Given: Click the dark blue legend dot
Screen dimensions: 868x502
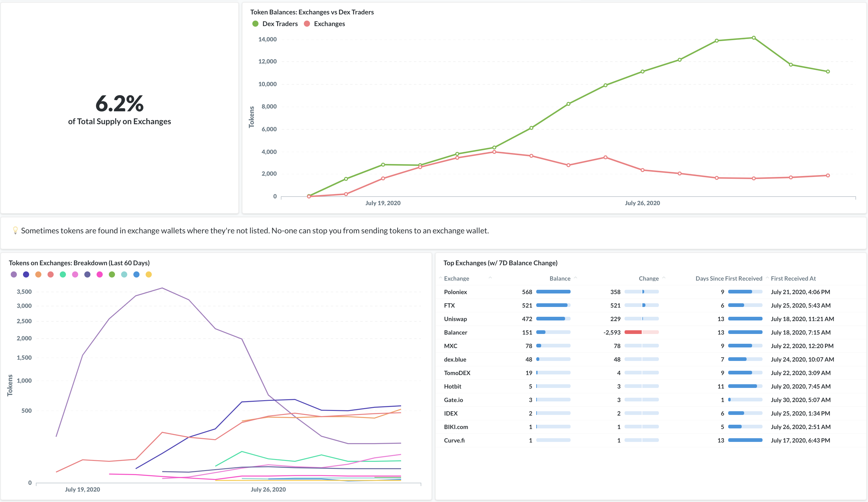Looking at the screenshot, I should (x=26, y=274).
